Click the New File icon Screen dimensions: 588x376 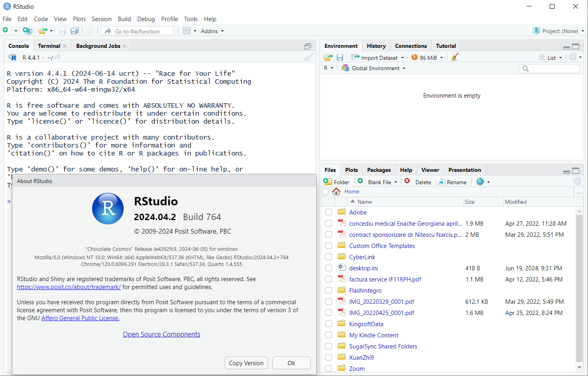(6, 31)
